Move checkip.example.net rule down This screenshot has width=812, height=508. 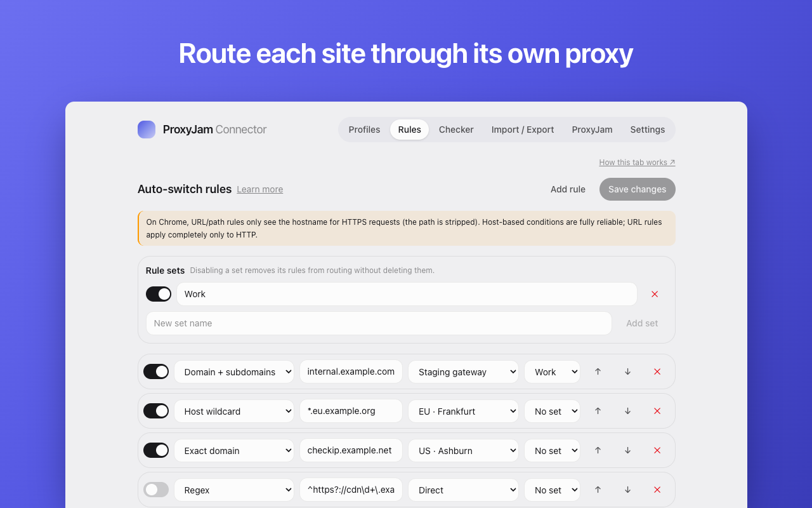coord(627,450)
